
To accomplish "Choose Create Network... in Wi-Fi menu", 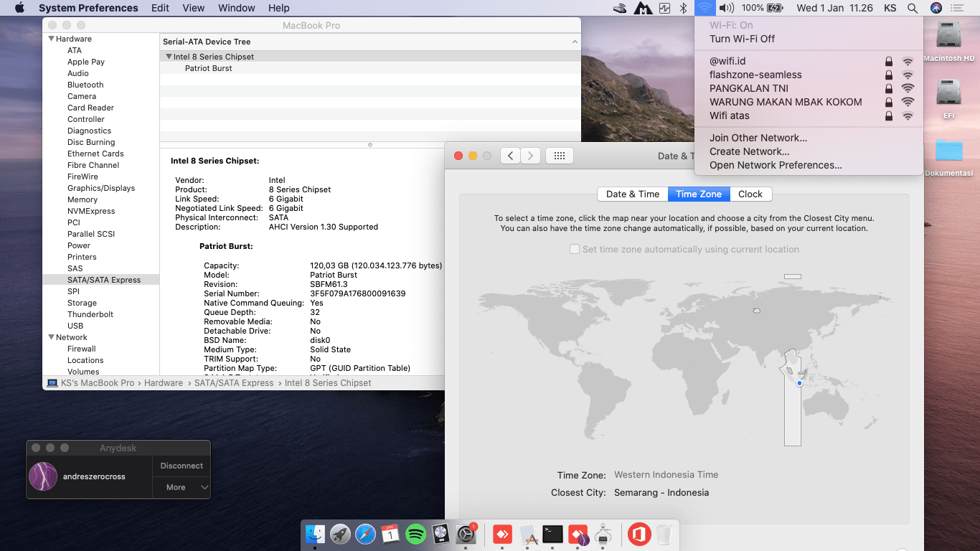I will pyautogui.click(x=809, y=151).
